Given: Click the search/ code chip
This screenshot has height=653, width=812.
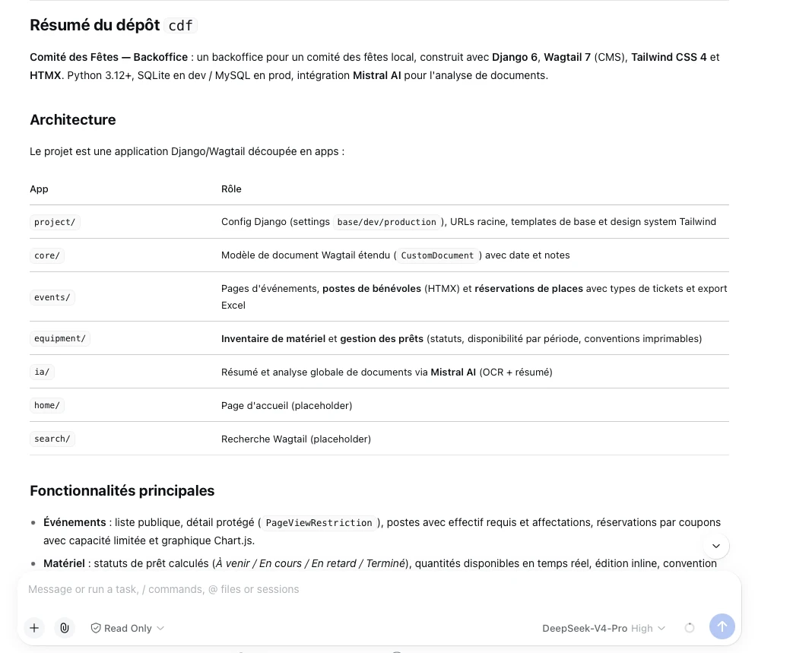Looking at the screenshot, I should [x=52, y=439].
